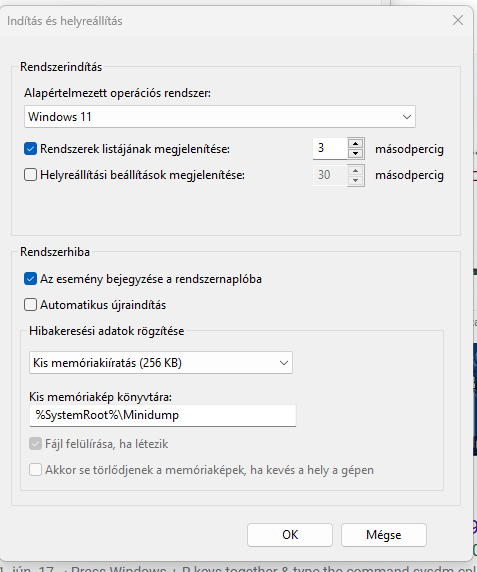The height and width of the screenshot is (572, 477).
Task: Expand the Kis memóriakiíratás (256 KB) dropdown
Action: (161, 363)
